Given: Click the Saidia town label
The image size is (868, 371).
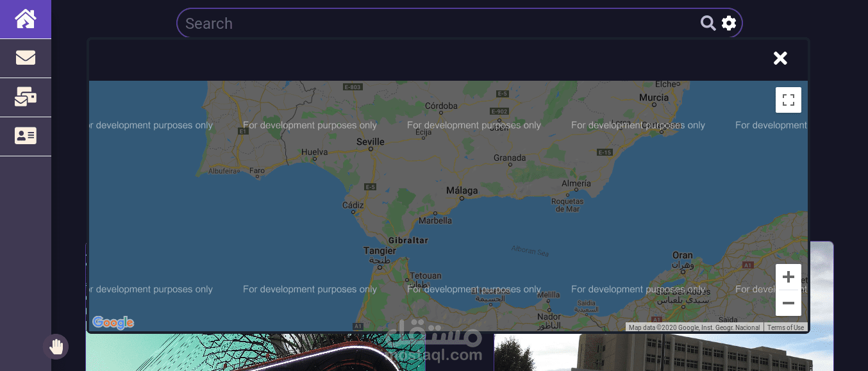Looking at the screenshot, I should pos(587,303).
